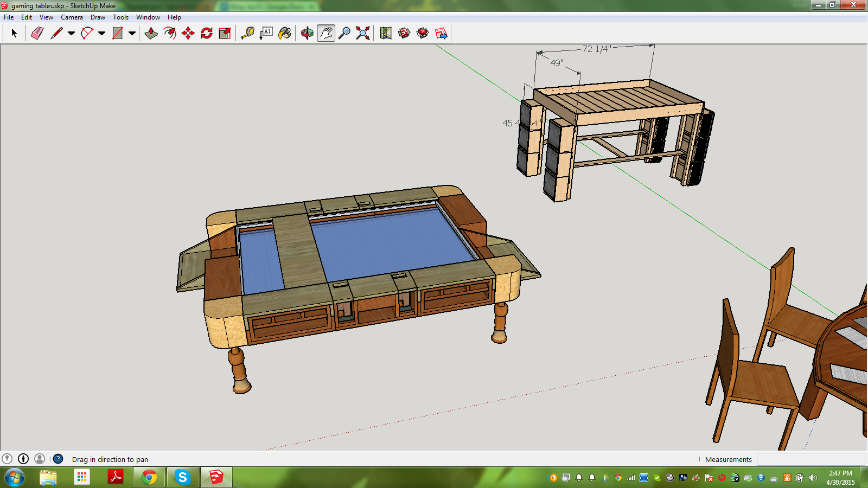Open the Camera menu
The width and height of the screenshot is (868, 488).
pos(72,17)
